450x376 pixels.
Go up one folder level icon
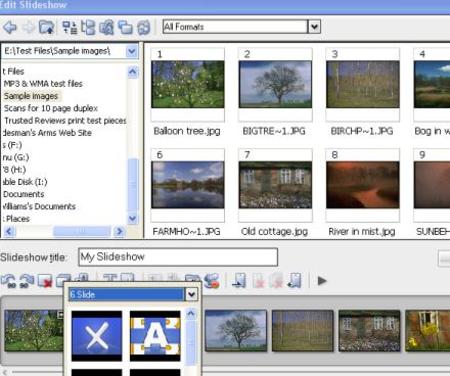coord(47,27)
